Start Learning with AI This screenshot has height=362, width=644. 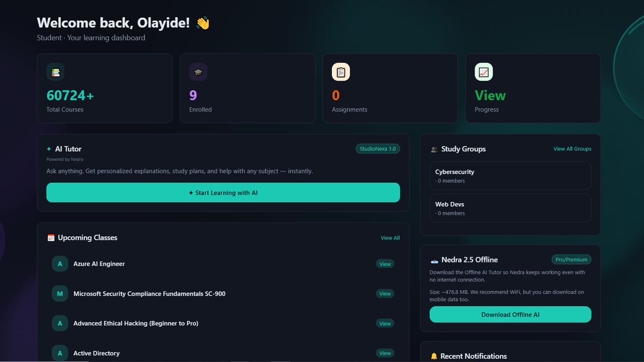click(223, 193)
